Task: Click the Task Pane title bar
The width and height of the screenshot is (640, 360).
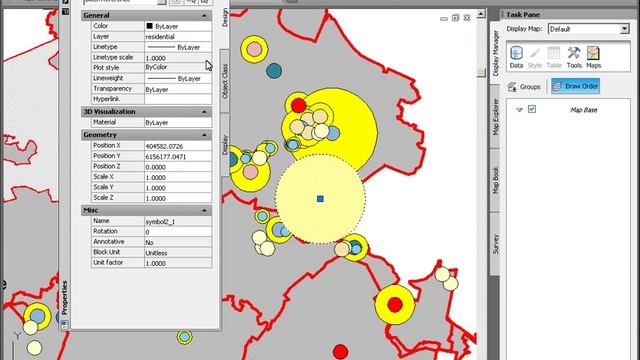Action: (x=568, y=14)
